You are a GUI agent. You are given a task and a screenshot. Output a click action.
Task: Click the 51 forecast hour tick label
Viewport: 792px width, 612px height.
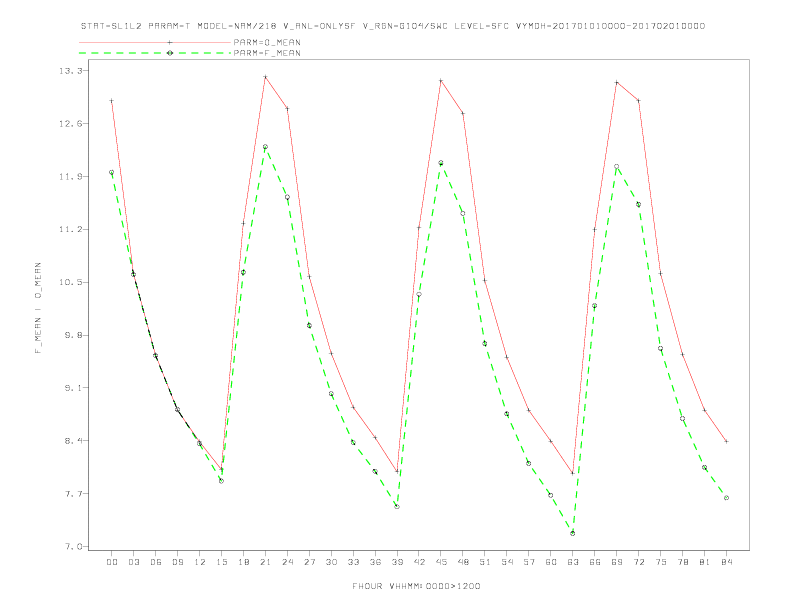pos(485,562)
